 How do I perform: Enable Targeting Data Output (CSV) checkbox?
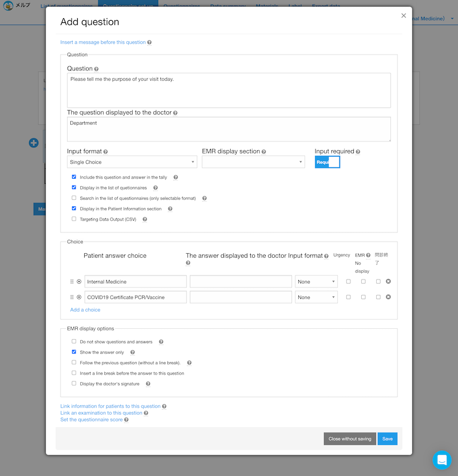74,219
